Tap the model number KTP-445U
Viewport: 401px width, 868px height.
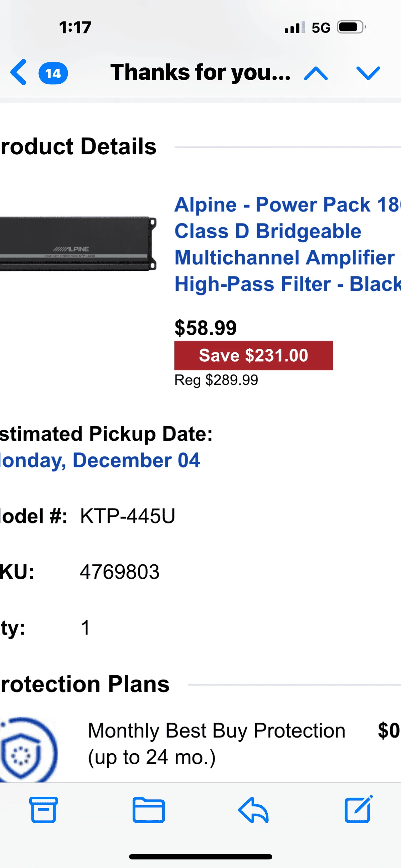coord(128,516)
